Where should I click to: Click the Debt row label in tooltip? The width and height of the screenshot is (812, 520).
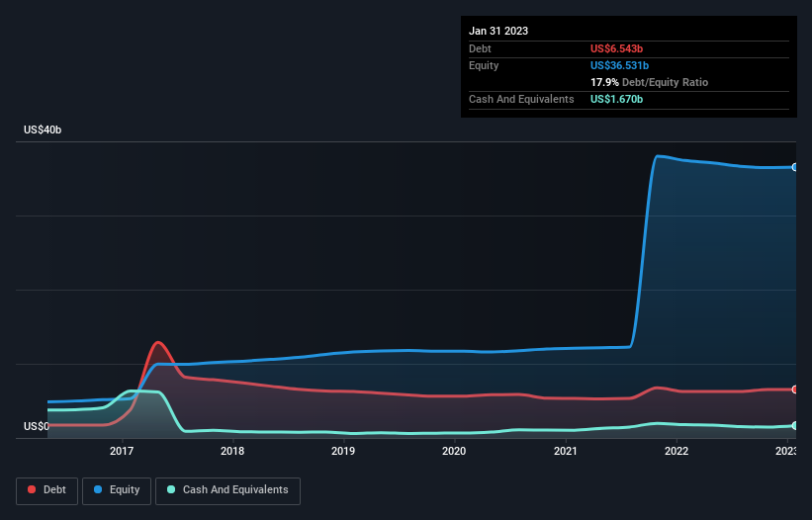(480, 48)
